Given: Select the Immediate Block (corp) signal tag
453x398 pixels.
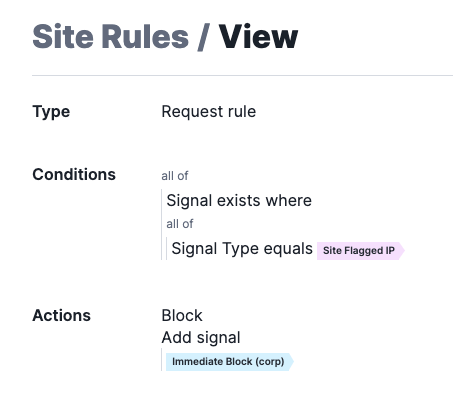Looking at the screenshot, I should [230, 362].
